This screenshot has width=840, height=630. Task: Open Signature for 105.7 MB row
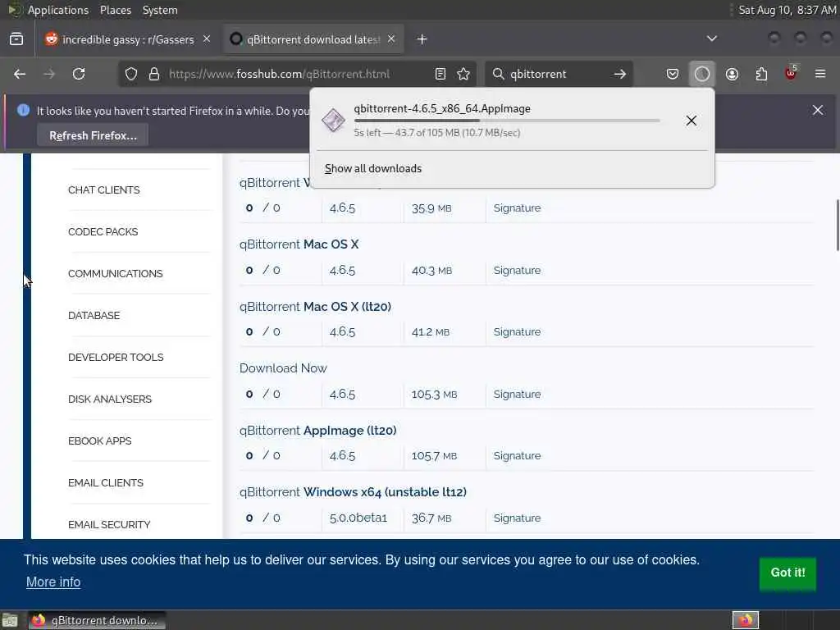(x=517, y=455)
